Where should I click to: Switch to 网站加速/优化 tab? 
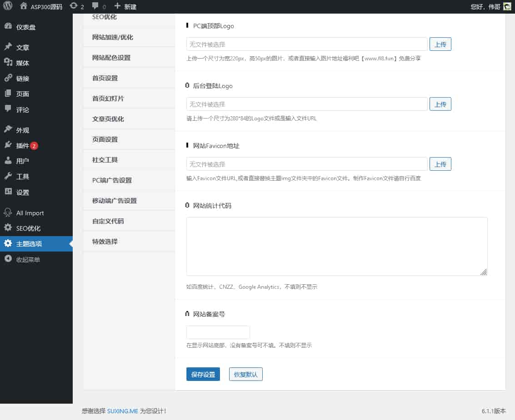[x=129, y=37]
